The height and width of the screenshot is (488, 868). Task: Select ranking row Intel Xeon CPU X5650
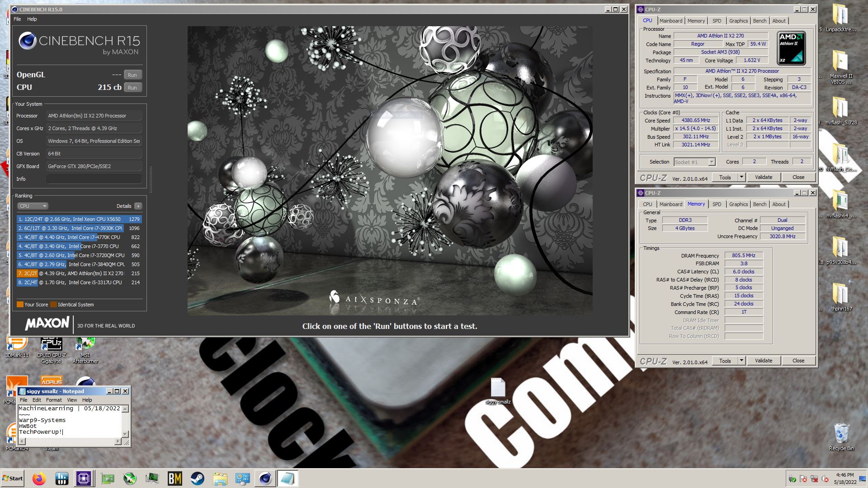tap(79, 219)
